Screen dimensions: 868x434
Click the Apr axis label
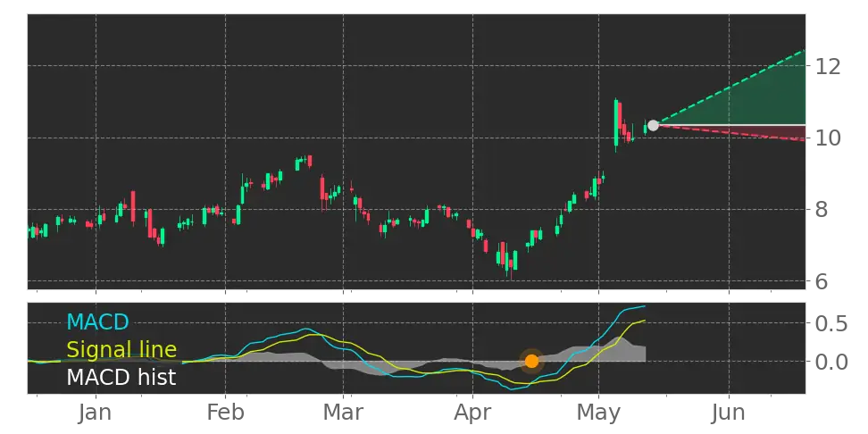(x=472, y=413)
